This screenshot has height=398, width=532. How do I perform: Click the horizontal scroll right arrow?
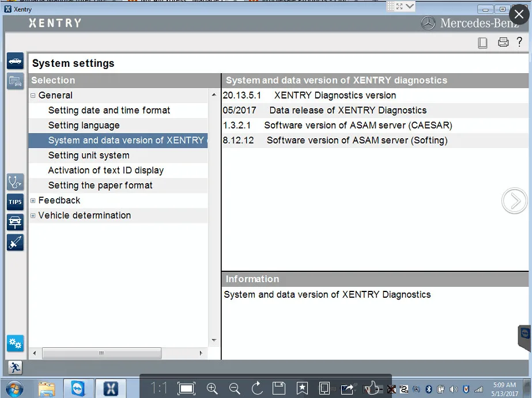click(201, 353)
